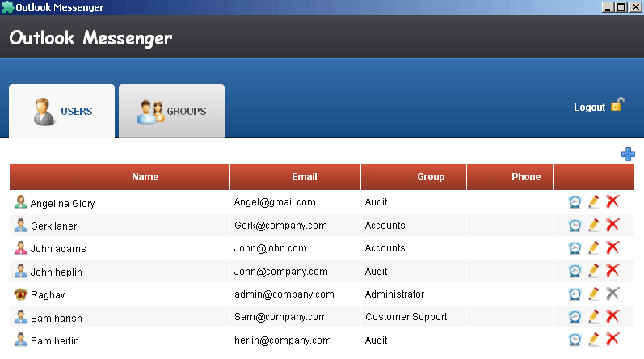Edit Sam harish with the pencil icon
644x359 pixels.
[x=593, y=316]
